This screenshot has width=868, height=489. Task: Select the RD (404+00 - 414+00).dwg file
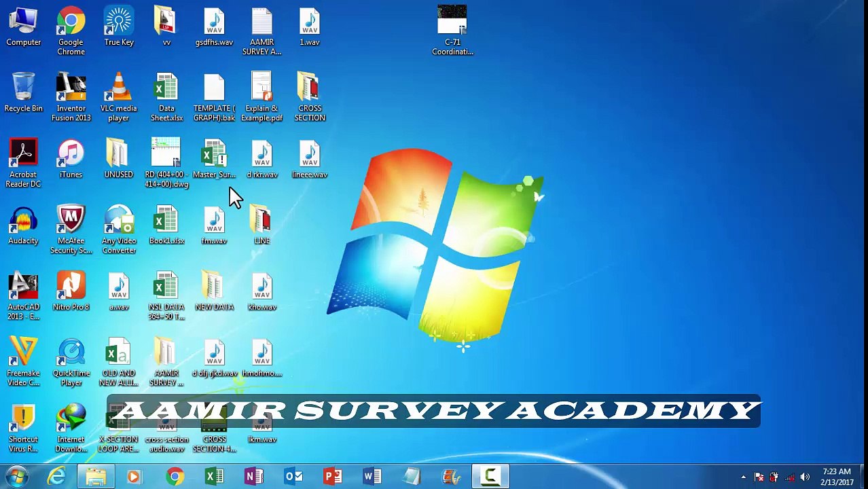pyautogui.click(x=166, y=164)
